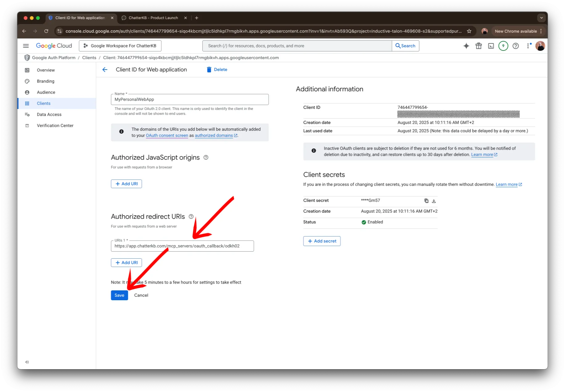Switch to the ChatterKB - Product Launch tab

tap(153, 18)
